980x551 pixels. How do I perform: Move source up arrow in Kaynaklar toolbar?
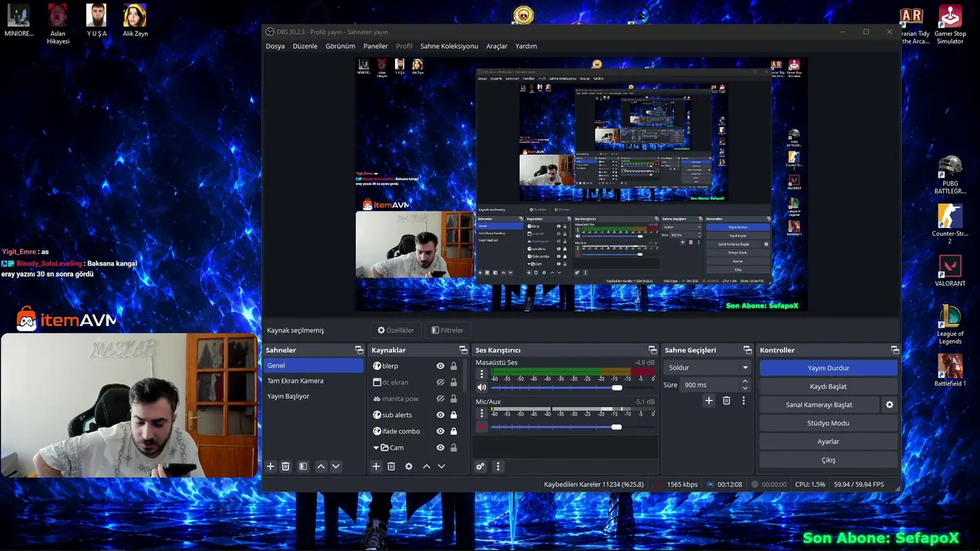426,466
